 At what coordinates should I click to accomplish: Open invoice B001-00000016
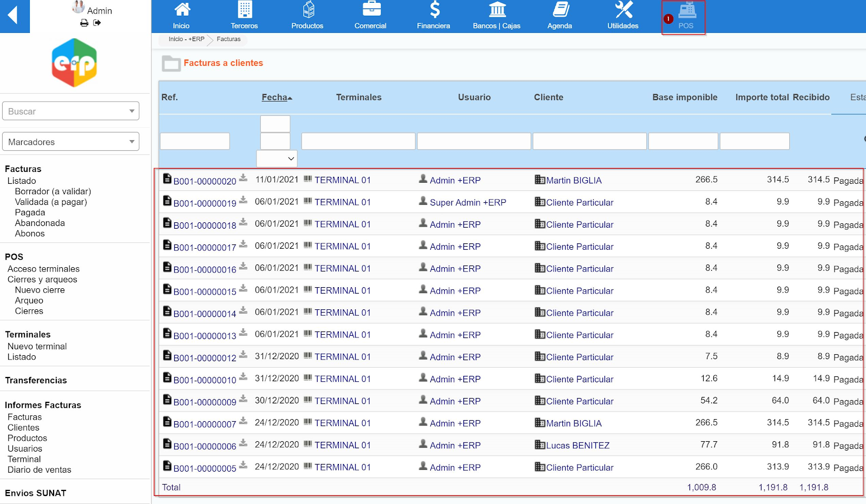pos(205,270)
